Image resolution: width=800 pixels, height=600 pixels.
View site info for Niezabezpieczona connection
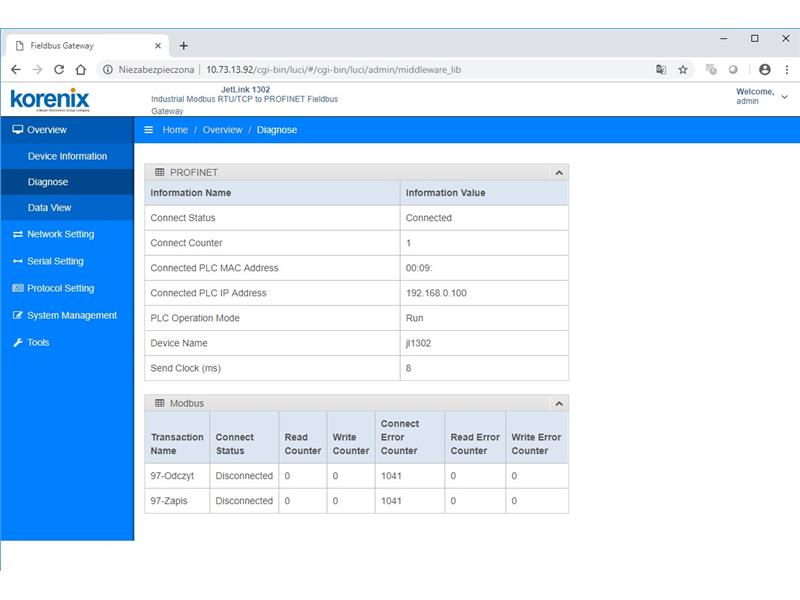tap(108, 69)
